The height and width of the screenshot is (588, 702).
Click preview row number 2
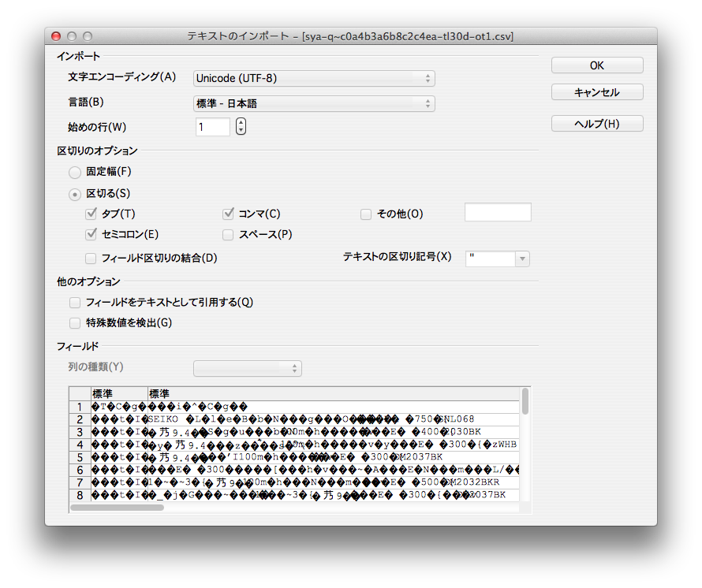click(80, 419)
